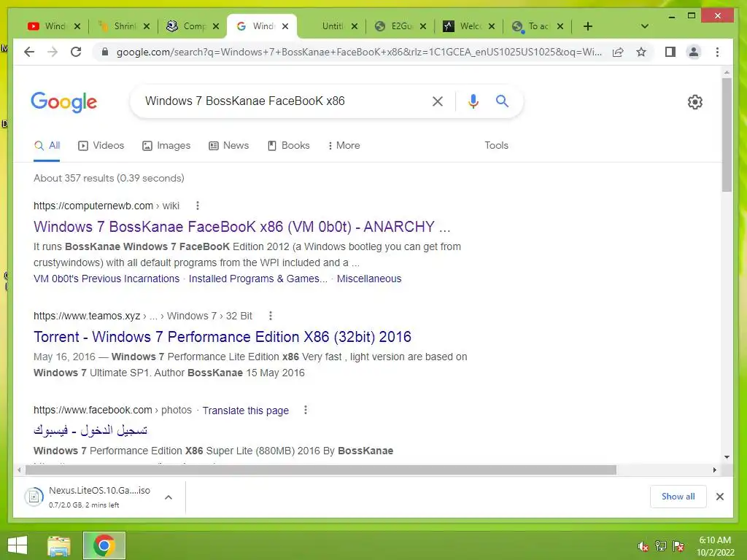
Task: Click the network tray icon
Action: [x=661, y=546]
